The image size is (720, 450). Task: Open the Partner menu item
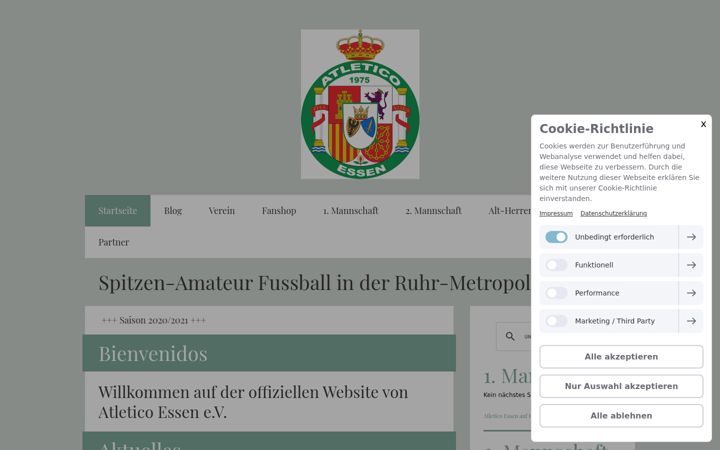pyautogui.click(x=113, y=242)
